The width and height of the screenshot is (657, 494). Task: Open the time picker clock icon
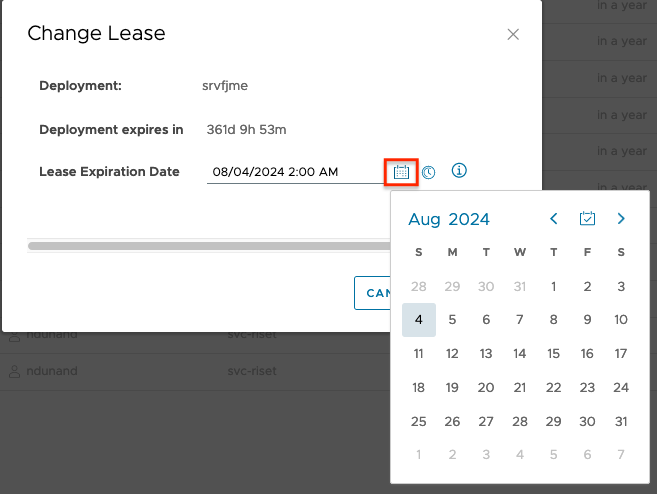click(428, 172)
